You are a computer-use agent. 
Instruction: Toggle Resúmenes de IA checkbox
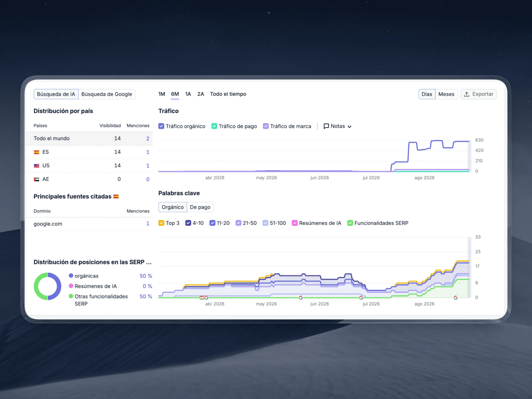point(295,223)
